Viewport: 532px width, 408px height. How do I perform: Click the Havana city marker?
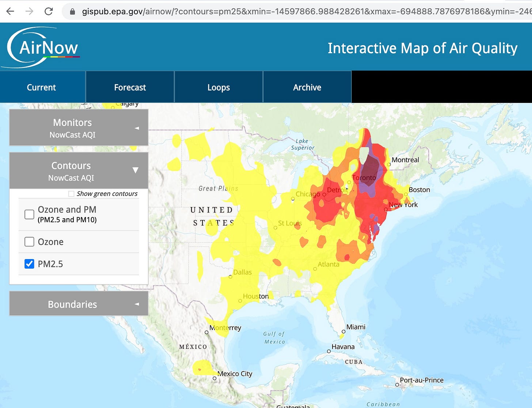pos(329,351)
